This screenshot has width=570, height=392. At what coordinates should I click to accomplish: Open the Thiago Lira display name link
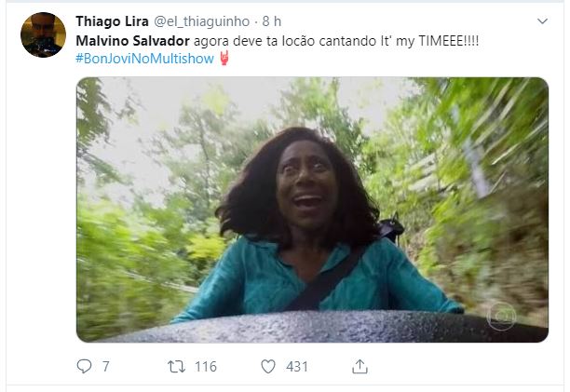coord(110,20)
